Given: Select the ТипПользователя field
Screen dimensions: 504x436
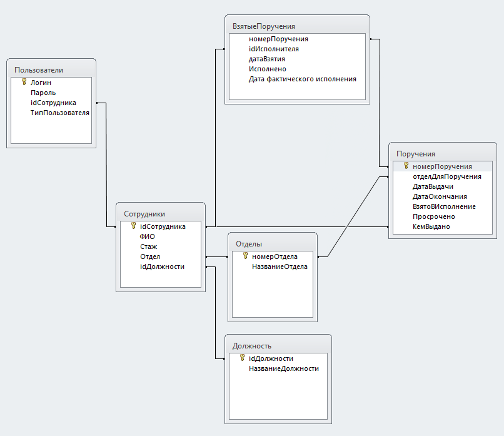Looking at the screenshot, I should tap(60, 113).
